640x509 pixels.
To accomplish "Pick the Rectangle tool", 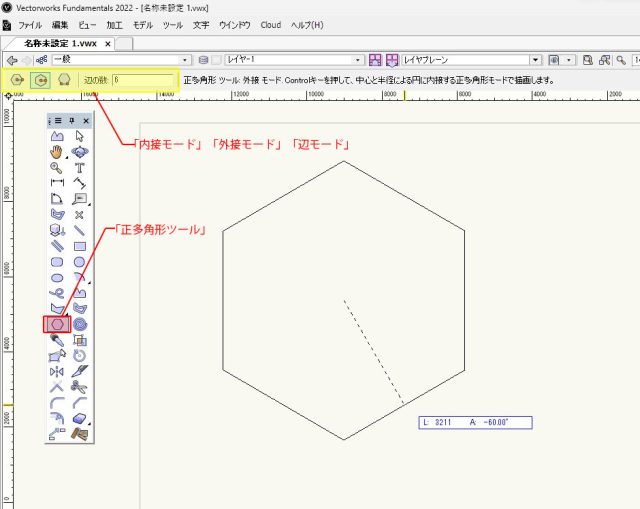I will (x=80, y=246).
